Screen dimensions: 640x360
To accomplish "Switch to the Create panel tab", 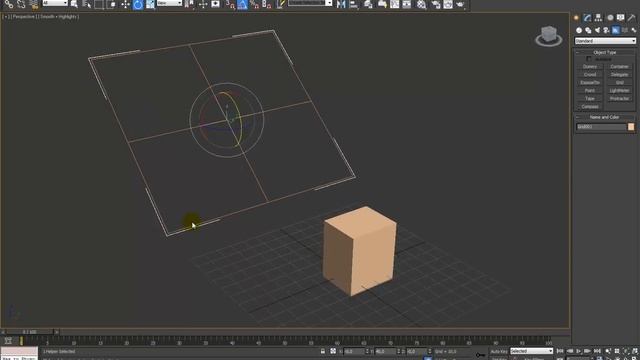I will [x=576, y=18].
